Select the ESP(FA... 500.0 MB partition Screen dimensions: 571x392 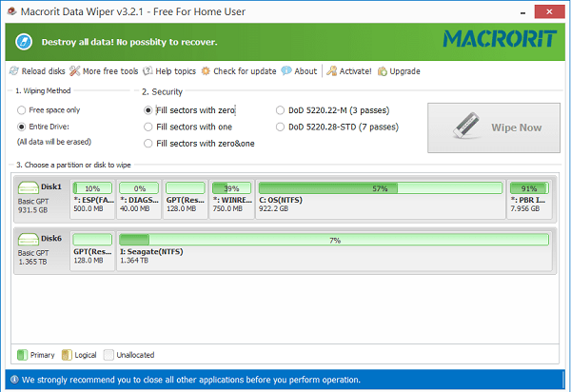click(x=92, y=200)
